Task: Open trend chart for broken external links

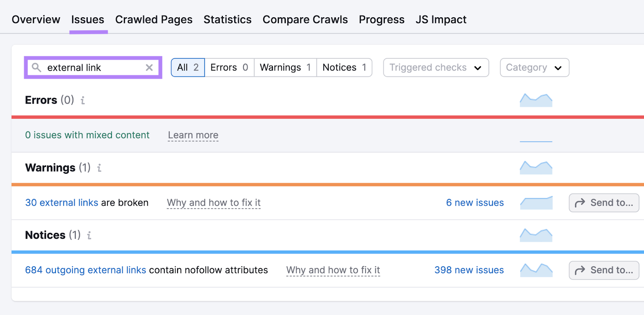Action: click(x=536, y=203)
